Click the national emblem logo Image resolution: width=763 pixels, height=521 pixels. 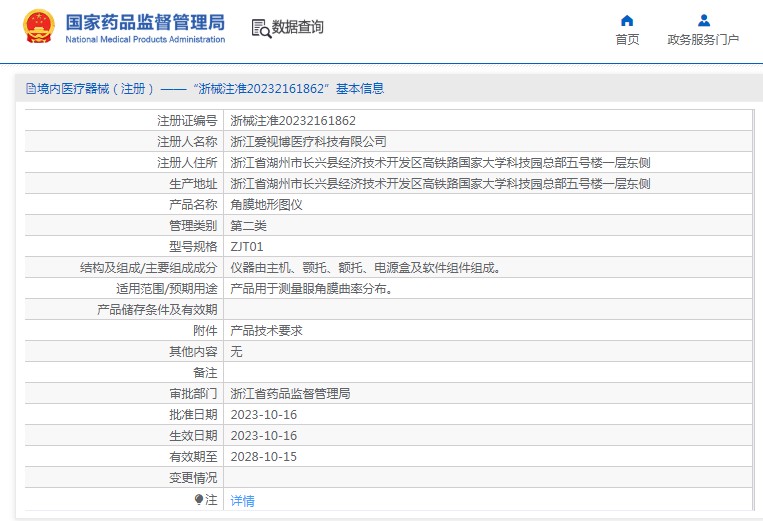39,27
